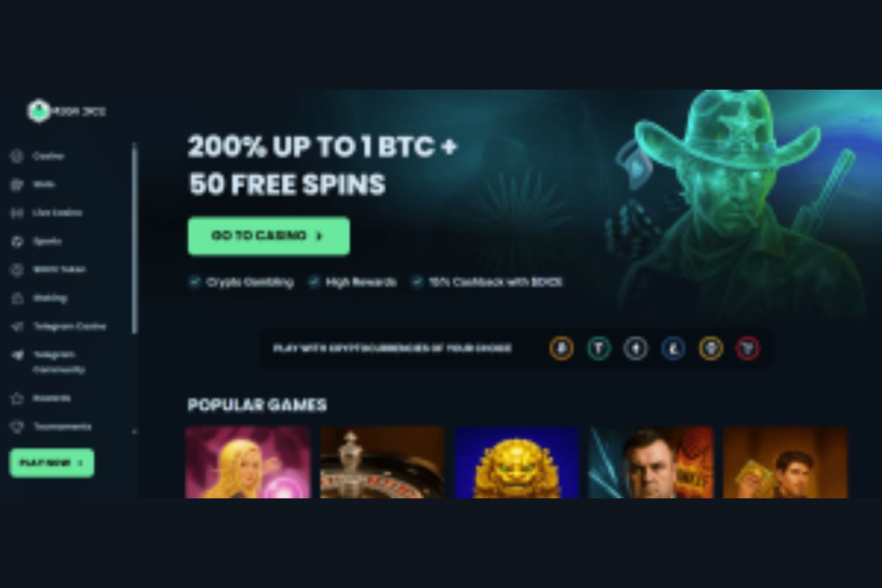Viewport: 882px width, 588px height.
Task: Select the orange Bitcoin coin icon
Action: click(x=562, y=348)
